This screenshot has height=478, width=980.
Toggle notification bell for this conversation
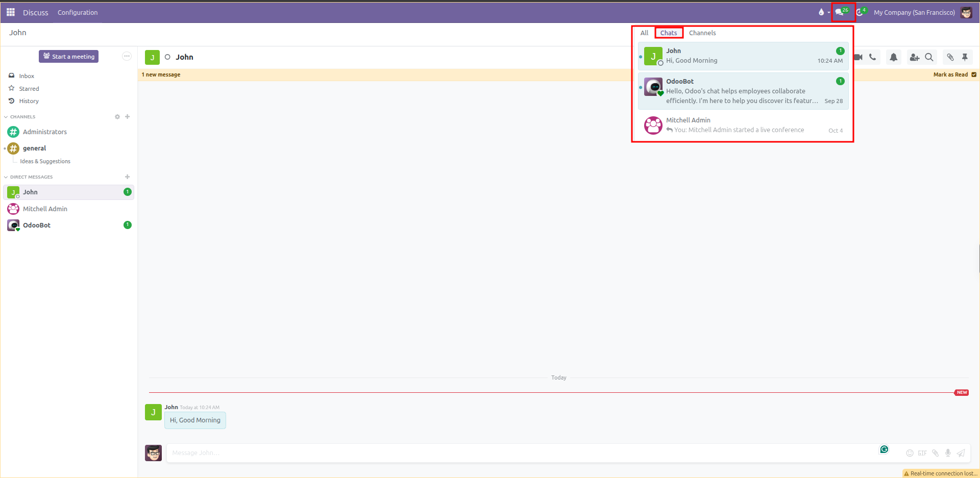[x=893, y=57]
